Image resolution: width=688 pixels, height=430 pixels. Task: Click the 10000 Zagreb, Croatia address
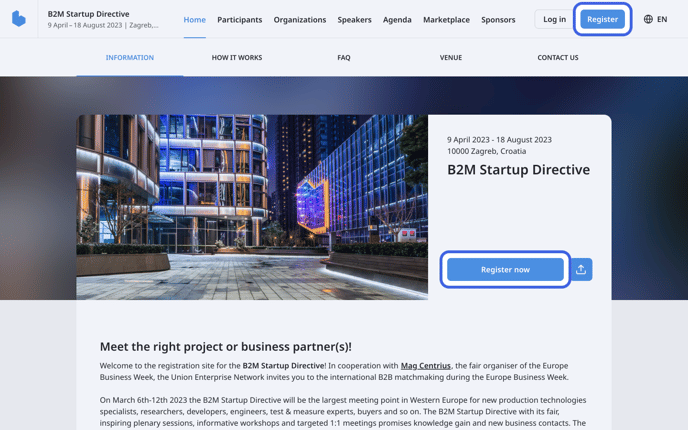(x=486, y=151)
